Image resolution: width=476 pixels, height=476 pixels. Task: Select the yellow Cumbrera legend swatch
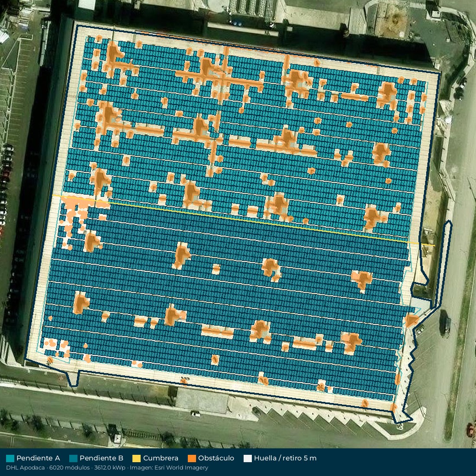click(137, 458)
